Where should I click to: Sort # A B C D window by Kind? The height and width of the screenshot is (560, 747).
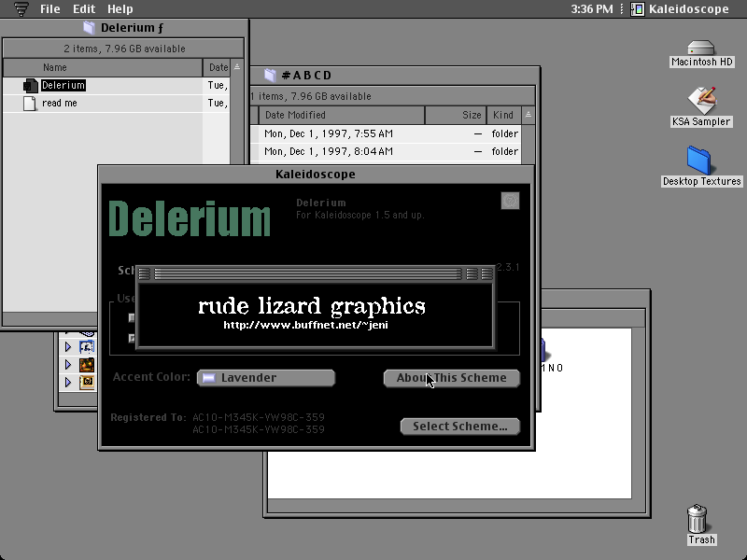pos(503,115)
